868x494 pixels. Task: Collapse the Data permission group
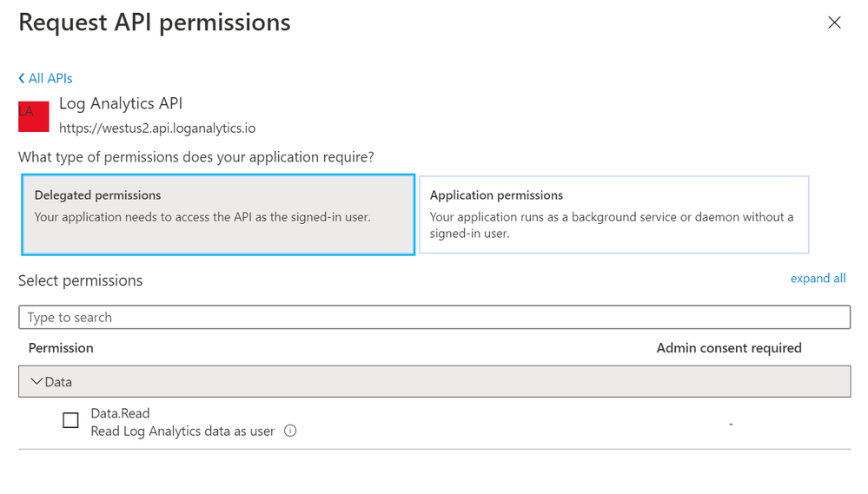tap(434, 381)
